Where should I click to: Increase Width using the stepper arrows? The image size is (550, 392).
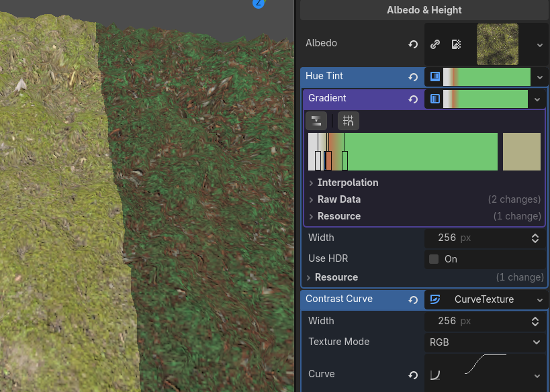click(535, 238)
